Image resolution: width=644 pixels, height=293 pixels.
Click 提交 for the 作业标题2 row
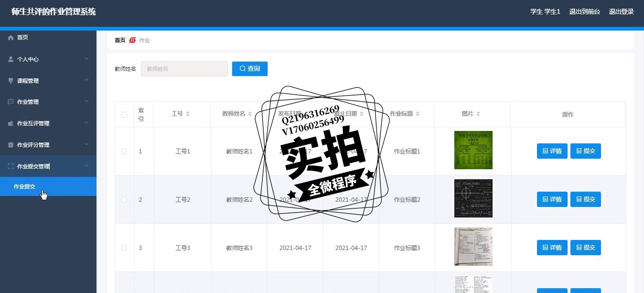[x=586, y=199]
